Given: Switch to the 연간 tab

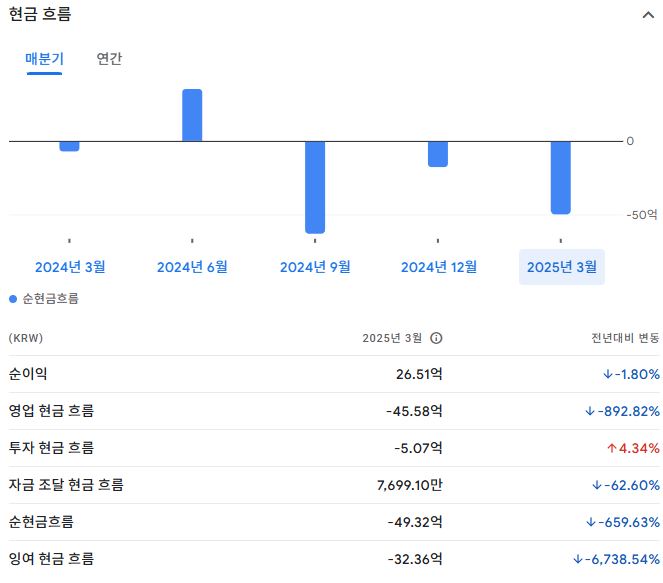Looking at the screenshot, I should point(109,58).
